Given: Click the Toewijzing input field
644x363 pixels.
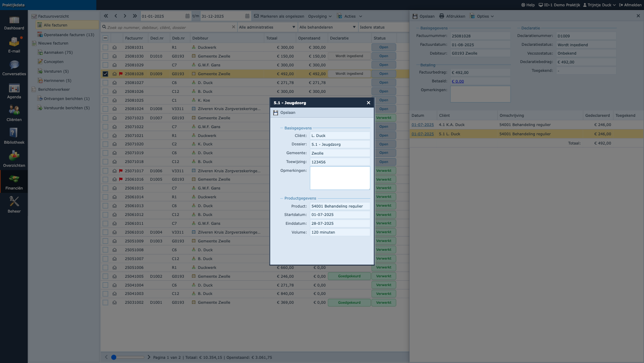Looking at the screenshot, I should (x=340, y=162).
